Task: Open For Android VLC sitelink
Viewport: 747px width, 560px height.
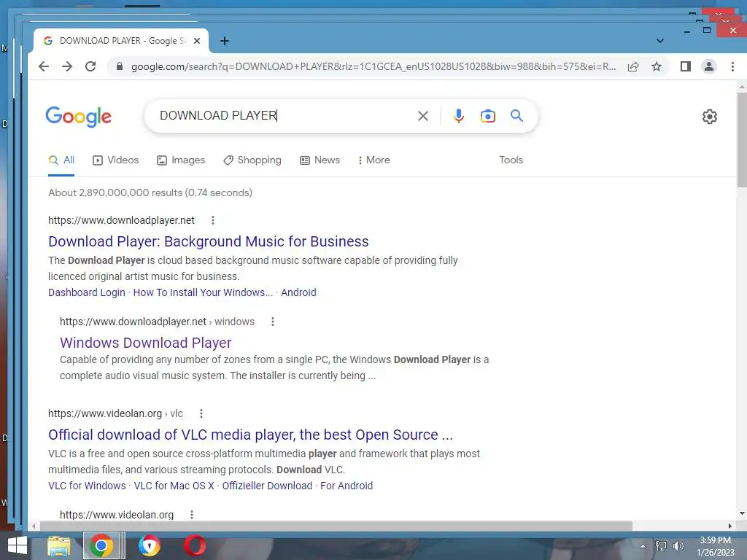Action: click(x=347, y=486)
